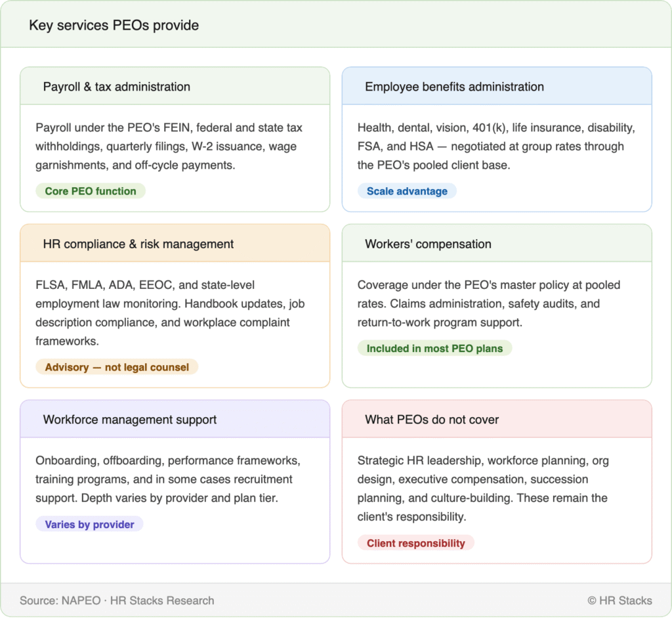Screen dimensions: 672x618
Task: Click the 'HR compliance & risk management' heading
Action: [138, 244]
